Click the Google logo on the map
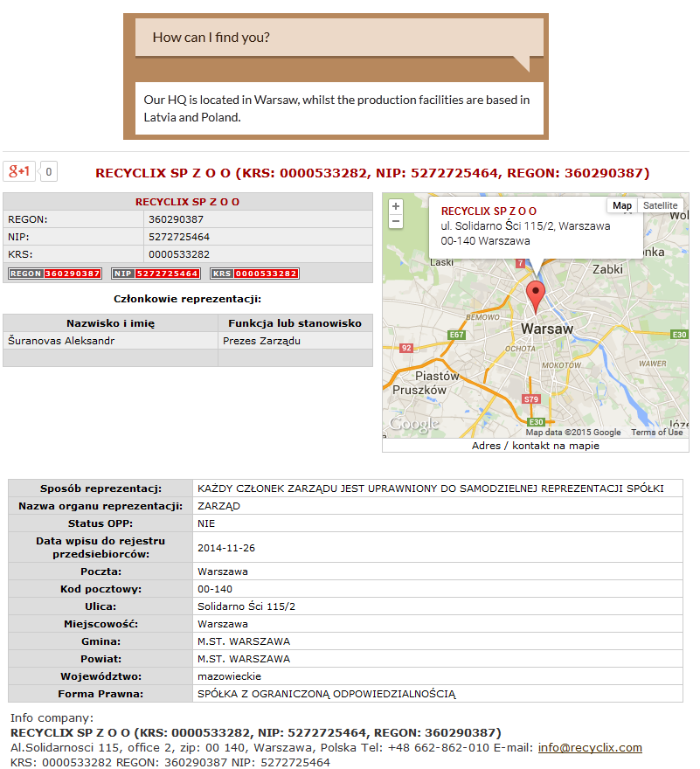The height and width of the screenshot is (769, 700). pyautogui.click(x=414, y=424)
